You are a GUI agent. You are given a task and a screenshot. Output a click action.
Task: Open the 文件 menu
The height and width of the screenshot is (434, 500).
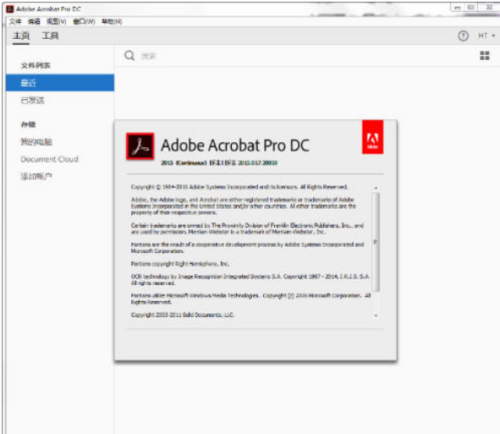(x=15, y=22)
